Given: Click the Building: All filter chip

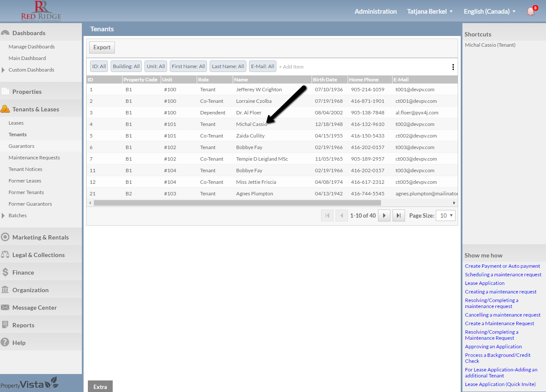Looking at the screenshot, I should coord(126,66).
